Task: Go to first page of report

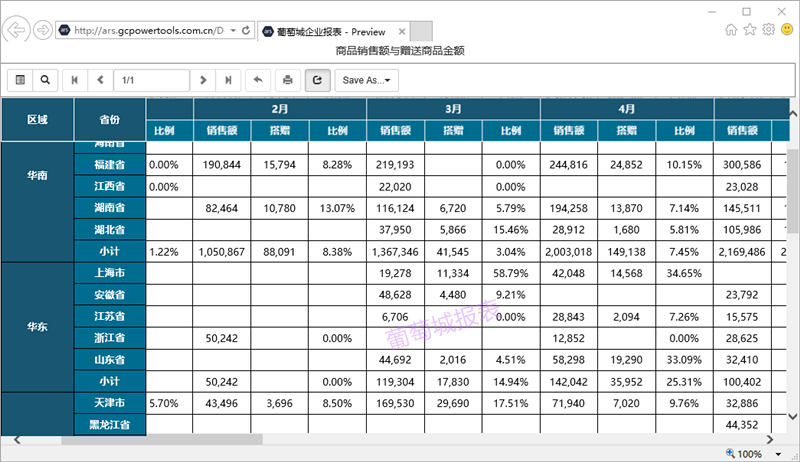Action: tap(75, 79)
